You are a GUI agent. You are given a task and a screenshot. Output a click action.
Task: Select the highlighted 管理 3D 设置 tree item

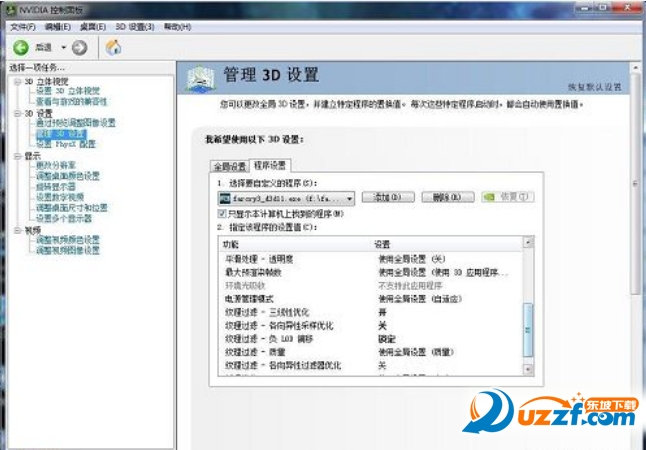pos(61,134)
